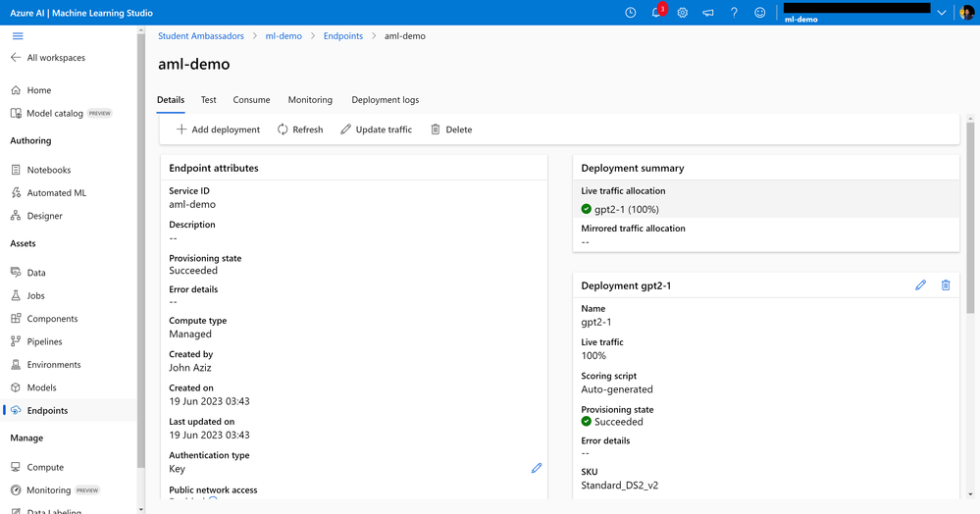Click the Standard_DS2_v2 SKU value
980x514 pixels.
(x=619, y=486)
